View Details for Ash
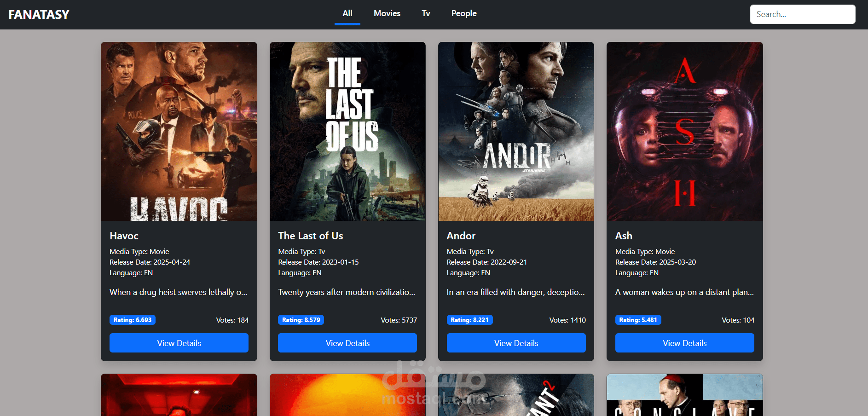 pyautogui.click(x=685, y=343)
